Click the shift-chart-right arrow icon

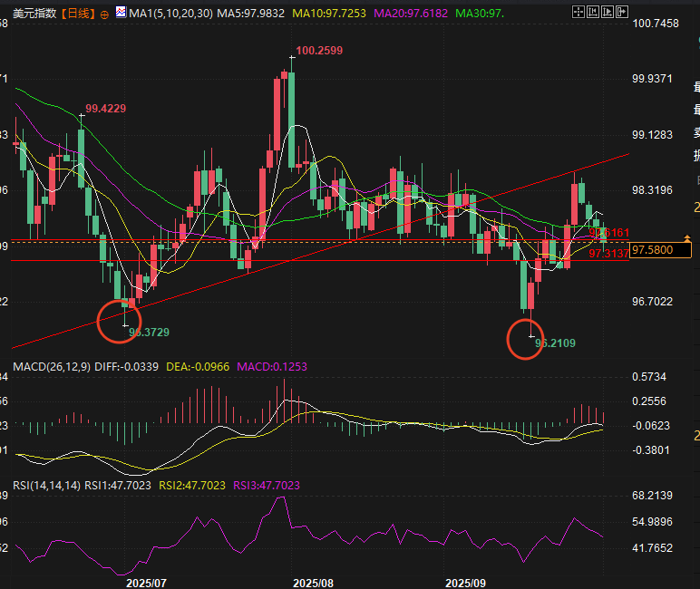(621, 12)
